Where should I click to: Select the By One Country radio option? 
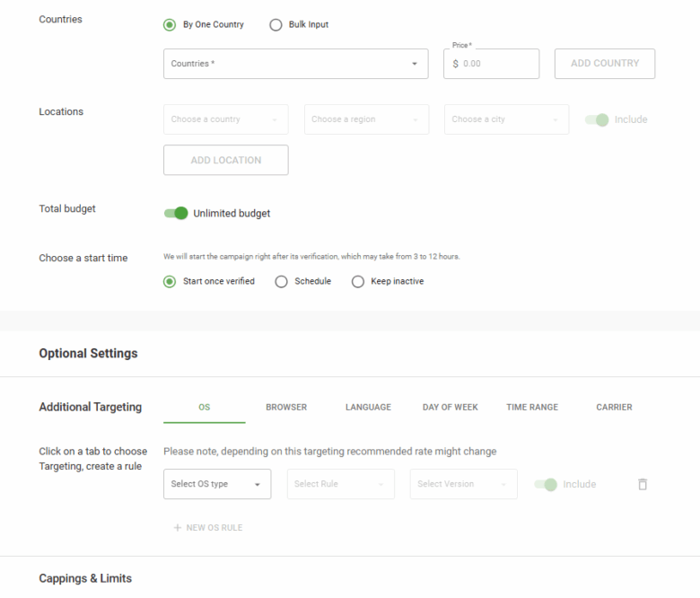170,24
